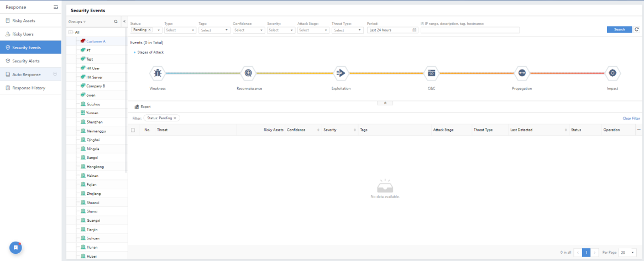
Task: Go to page 1
Action: click(586, 252)
